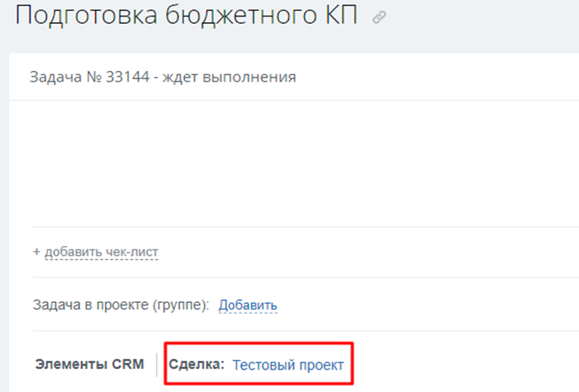The image size is (579, 392).
Task: Click "Добавить" to assign a project group
Action: pyautogui.click(x=248, y=305)
